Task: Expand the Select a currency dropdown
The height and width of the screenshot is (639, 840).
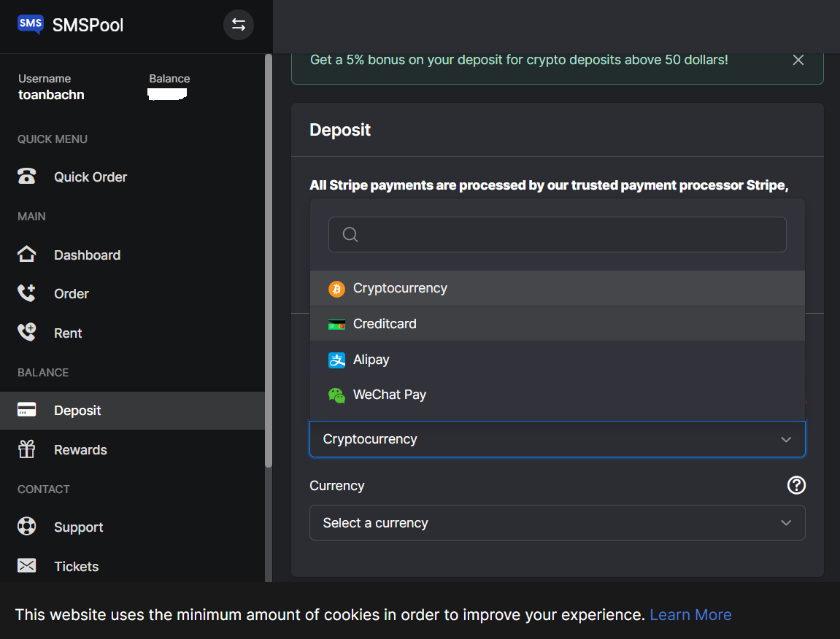Action: tap(557, 523)
